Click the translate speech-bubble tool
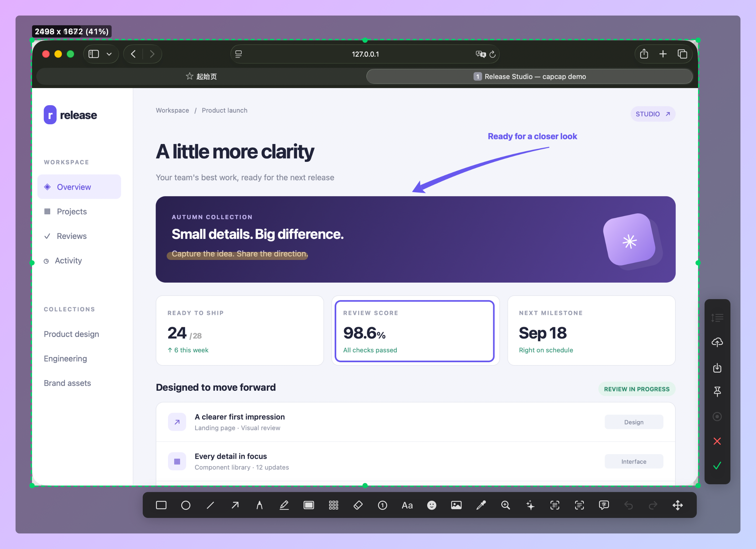 coord(604,505)
